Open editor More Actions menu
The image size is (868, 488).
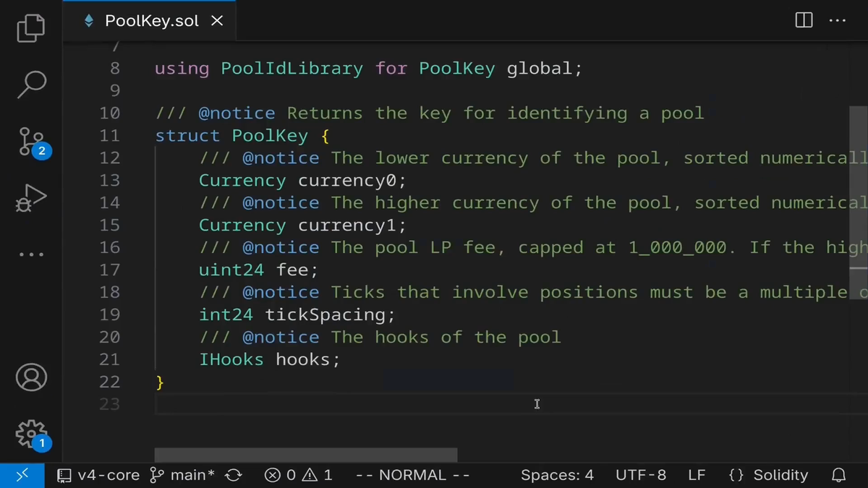click(x=837, y=20)
